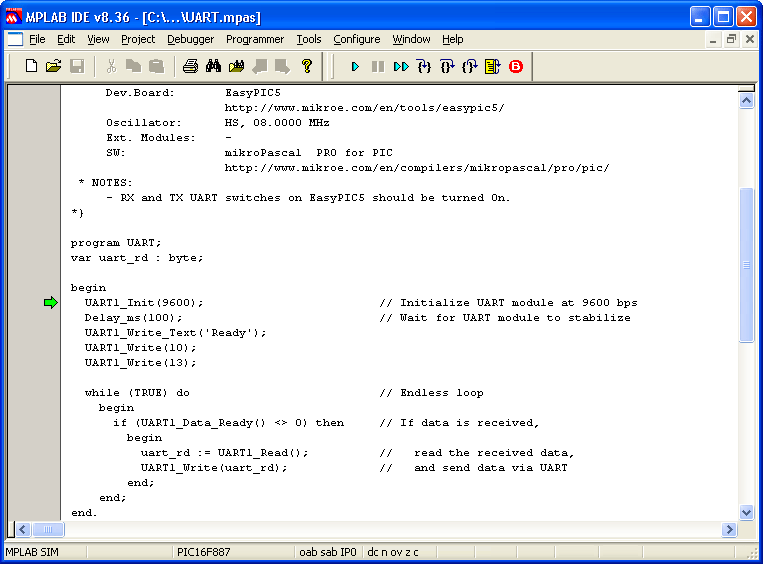
Task: Click 'HS, 08.0000 MHz' oscillator value
Action: 277,123
